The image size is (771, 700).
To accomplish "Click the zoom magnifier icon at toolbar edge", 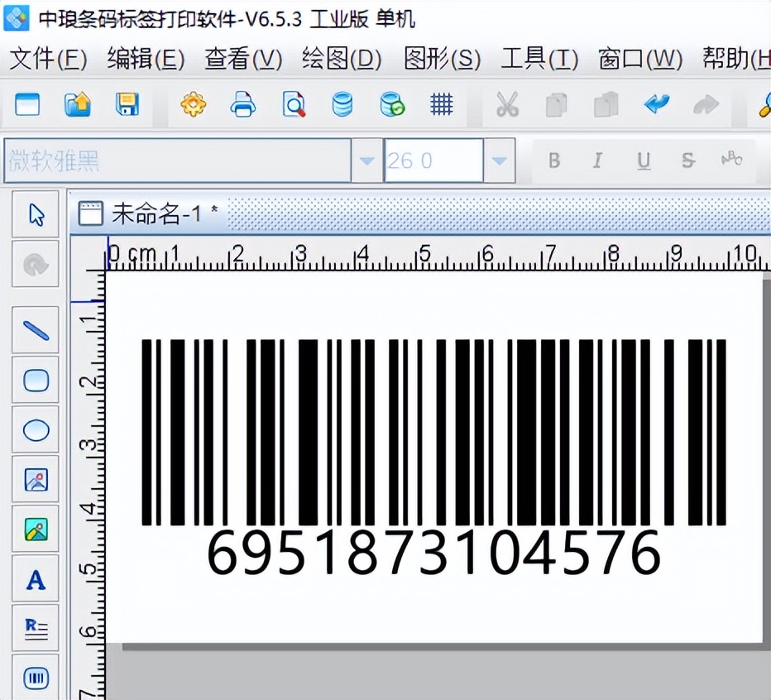I will (x=764, y=105).
